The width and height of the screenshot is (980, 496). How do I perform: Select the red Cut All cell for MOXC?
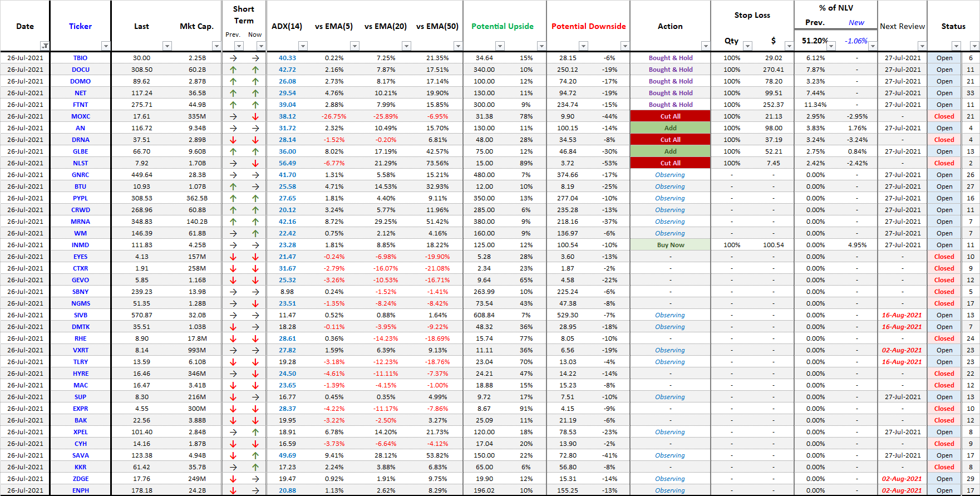[x=670, y=116]
